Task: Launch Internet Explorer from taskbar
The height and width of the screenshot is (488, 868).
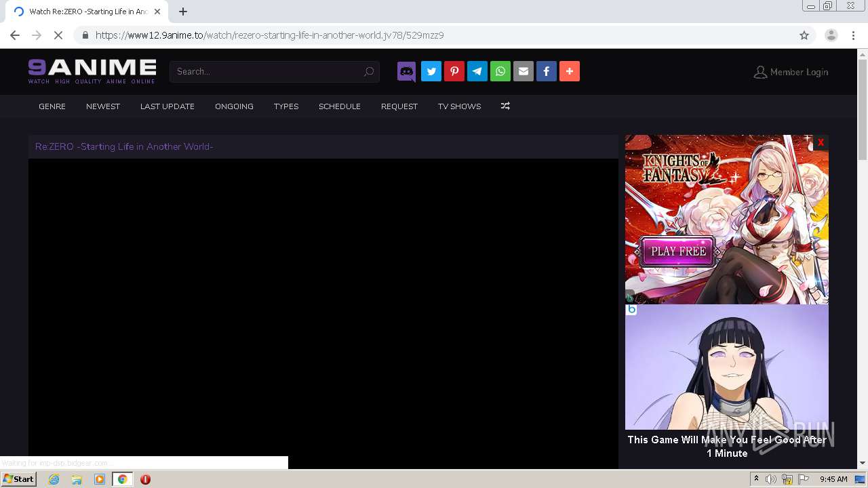Action: pyautogui.click(x=54, y=479)
